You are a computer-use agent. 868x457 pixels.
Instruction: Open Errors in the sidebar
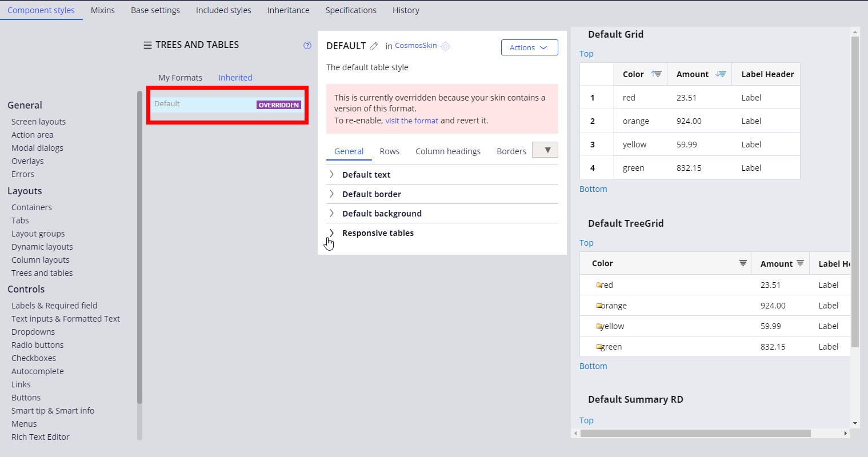coord(23,174)
